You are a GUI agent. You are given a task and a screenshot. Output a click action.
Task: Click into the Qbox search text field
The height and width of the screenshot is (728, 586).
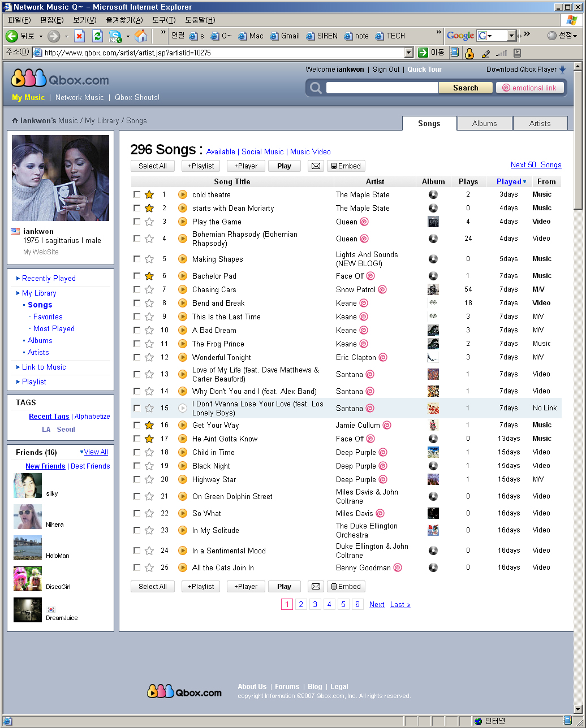point(382,88)
